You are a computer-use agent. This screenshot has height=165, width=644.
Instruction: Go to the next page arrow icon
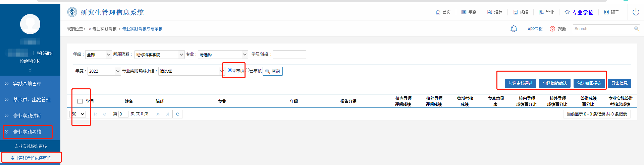[158, 114]
